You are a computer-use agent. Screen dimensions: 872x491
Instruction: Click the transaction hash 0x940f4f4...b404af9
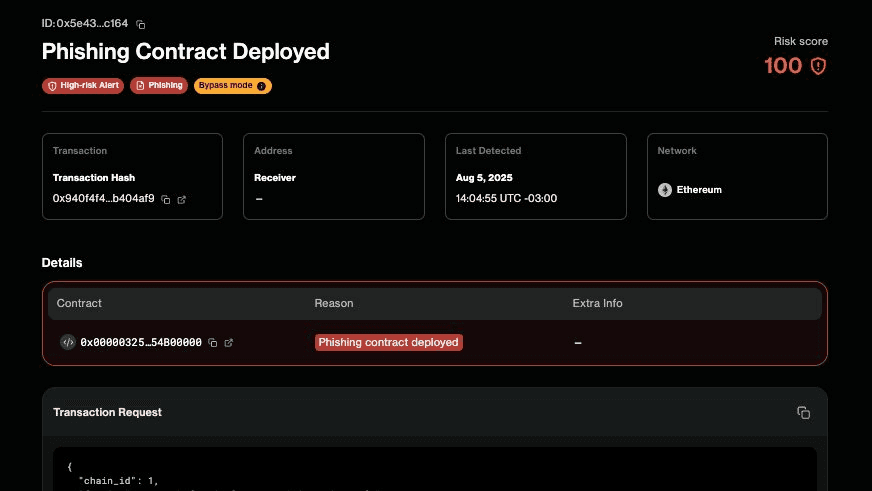point(103,199)
